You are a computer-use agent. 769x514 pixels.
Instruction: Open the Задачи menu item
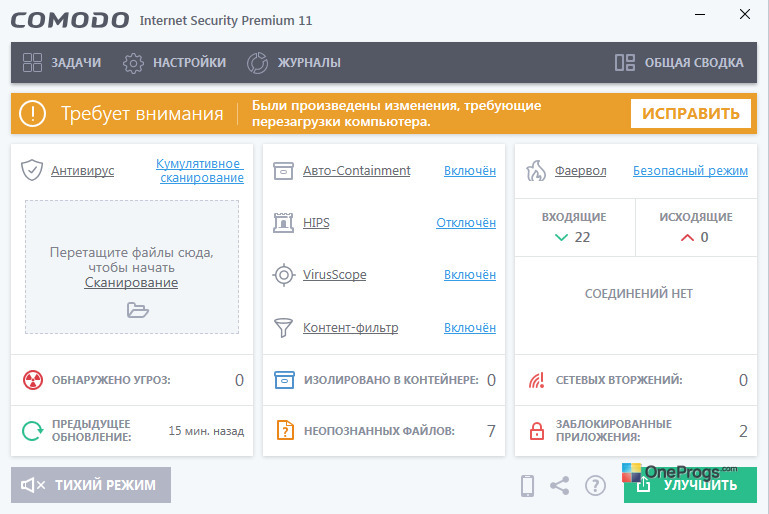[62, 63]
